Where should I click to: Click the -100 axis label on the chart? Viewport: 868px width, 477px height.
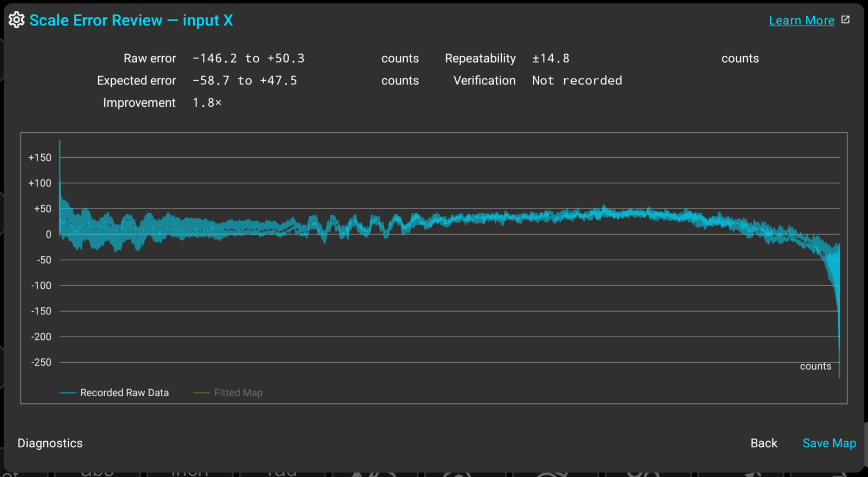point(41,286)
